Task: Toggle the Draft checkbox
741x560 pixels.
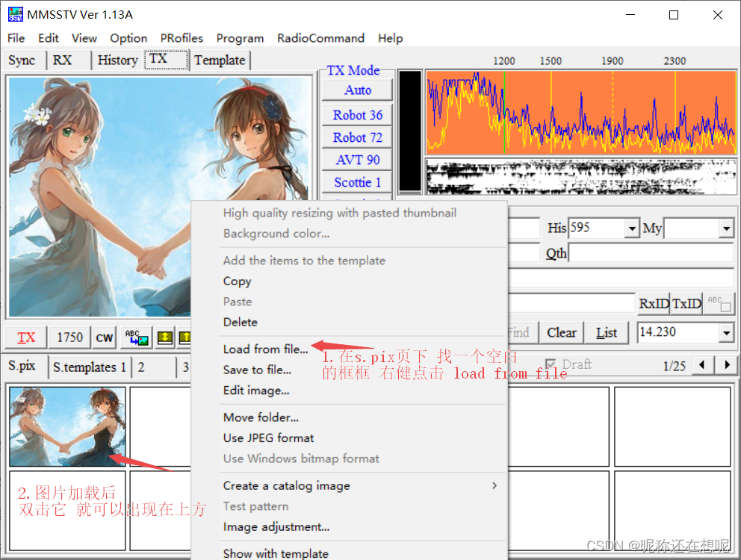Action: [550, 364]
